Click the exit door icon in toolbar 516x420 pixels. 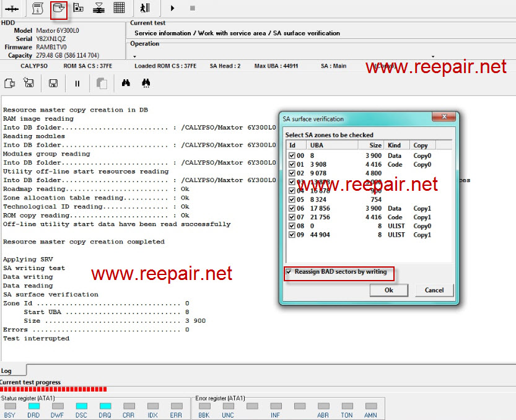coord(144,9)
